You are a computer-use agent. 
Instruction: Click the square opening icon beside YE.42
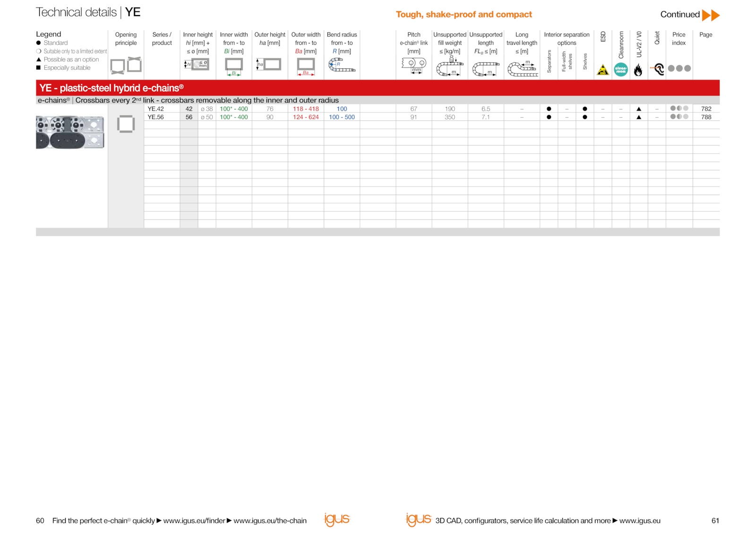[126, 124]
